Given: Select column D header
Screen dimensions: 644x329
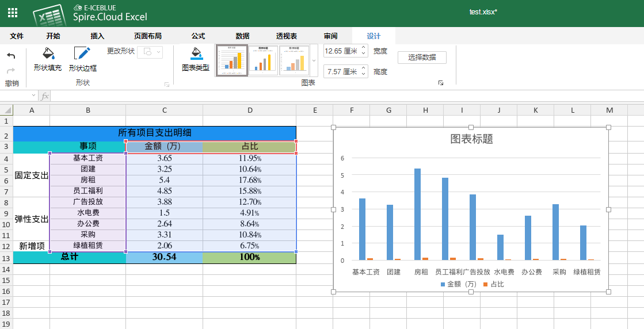Looking at the screenshot, I should 250,110.
